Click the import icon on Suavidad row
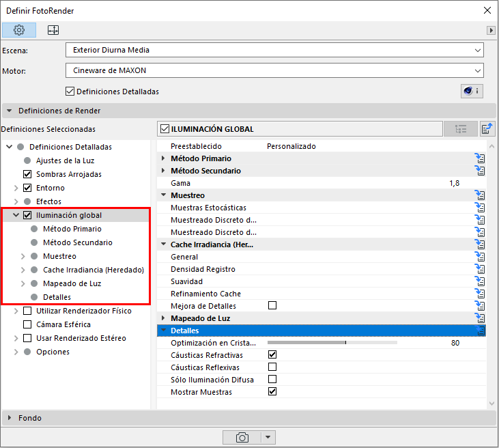The image size is (499, 448). [480, 281]
